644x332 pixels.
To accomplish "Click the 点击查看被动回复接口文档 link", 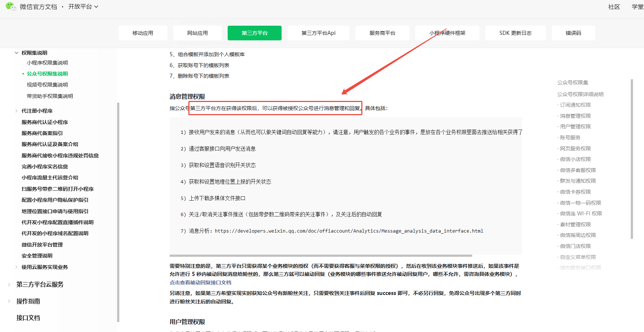I will click(x=200, y=282).
